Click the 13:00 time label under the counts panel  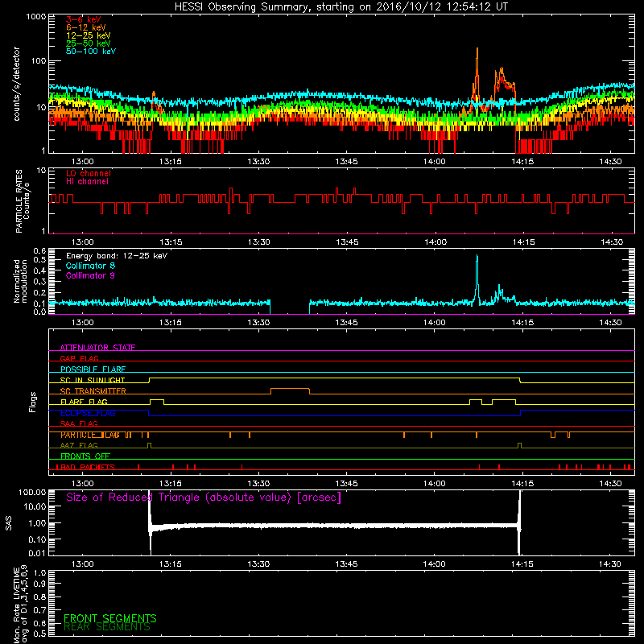coord(83,162)
